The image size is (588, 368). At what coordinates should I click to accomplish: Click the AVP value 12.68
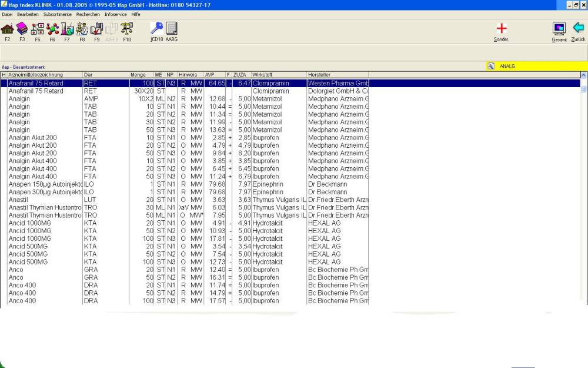pos(217,99)
